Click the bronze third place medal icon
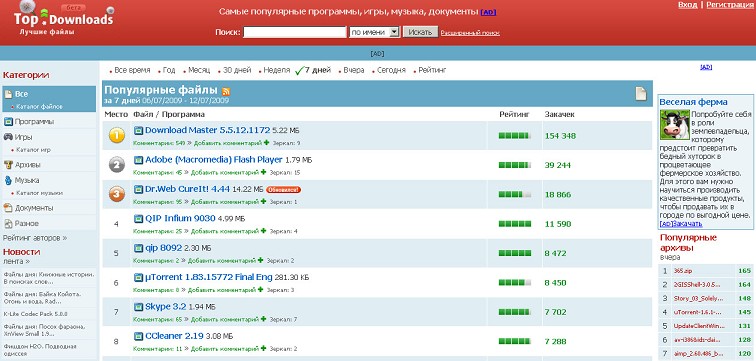Screen dimensions: 756x361 point(117,194)
